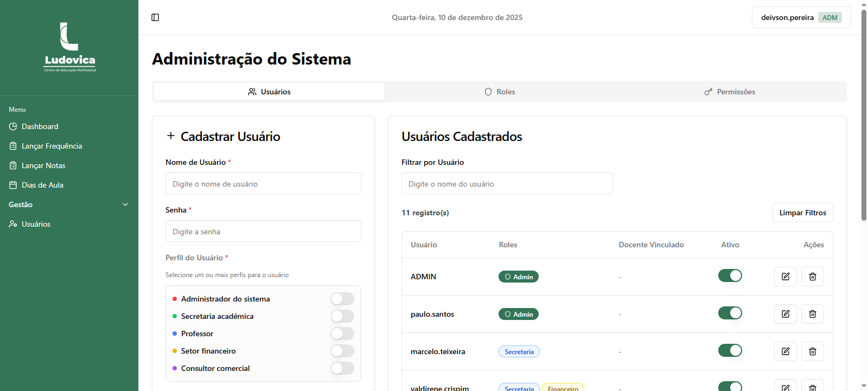
Task: Click the delete trash icon for ADMIN
Action: coord(812,277)
